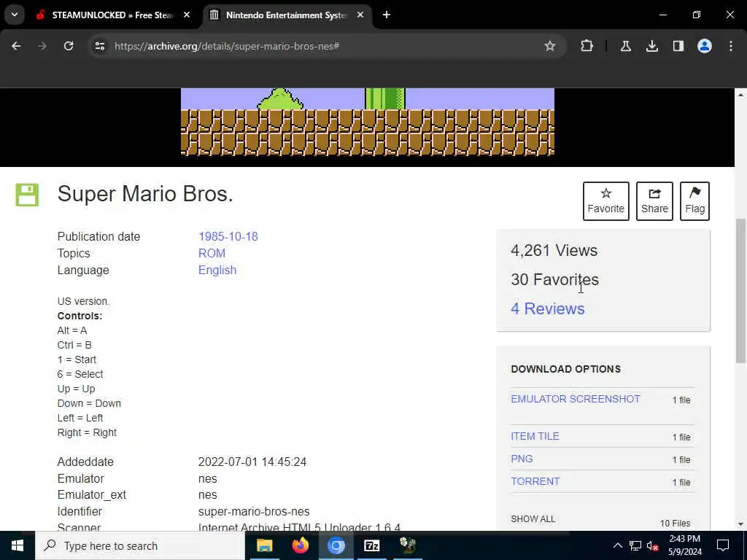Open the ROM topic link
Viewport: 747px width, 560px height.
212,253
